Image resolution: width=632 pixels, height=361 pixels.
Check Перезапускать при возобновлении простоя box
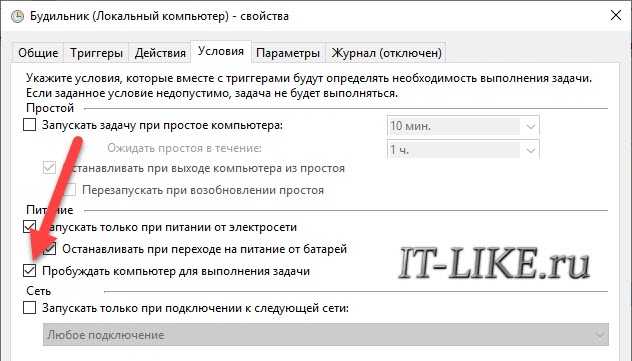[x=70, y=189]
